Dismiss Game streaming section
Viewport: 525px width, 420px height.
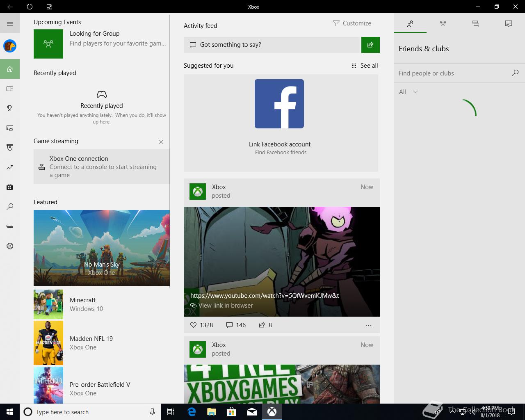[161, 142]
